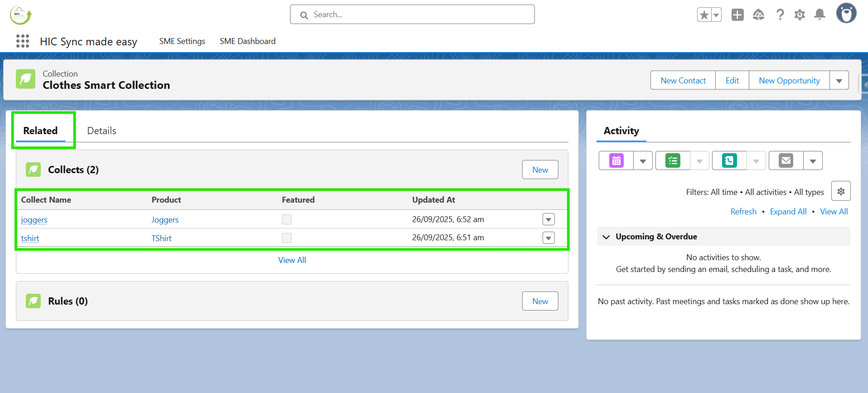Click View All in Activity panel
The image size is (868, 393).
[x=834, y=212]
